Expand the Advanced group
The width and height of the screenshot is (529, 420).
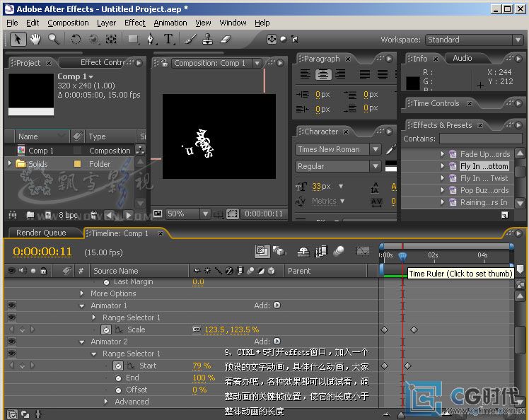(106, 402)
